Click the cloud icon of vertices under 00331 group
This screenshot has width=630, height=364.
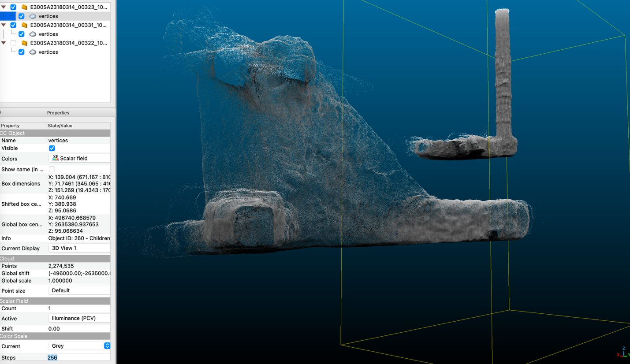(x=33, y=34)
